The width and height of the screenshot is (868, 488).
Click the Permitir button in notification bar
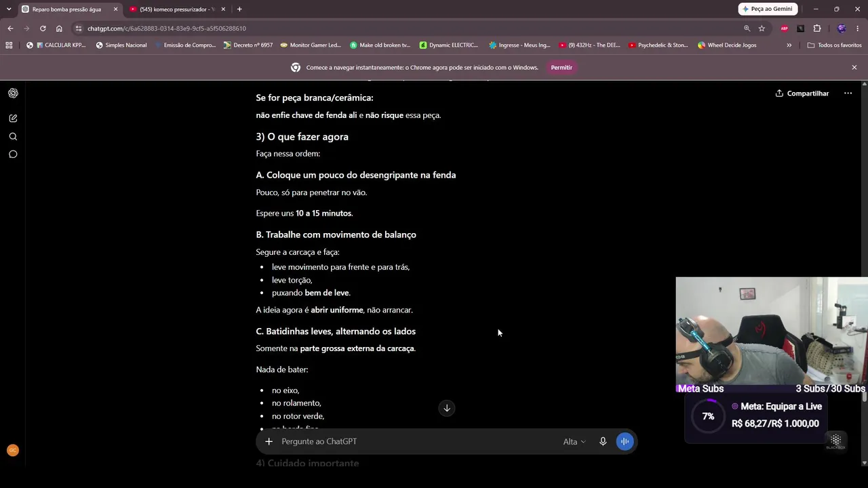click(561, 68)
